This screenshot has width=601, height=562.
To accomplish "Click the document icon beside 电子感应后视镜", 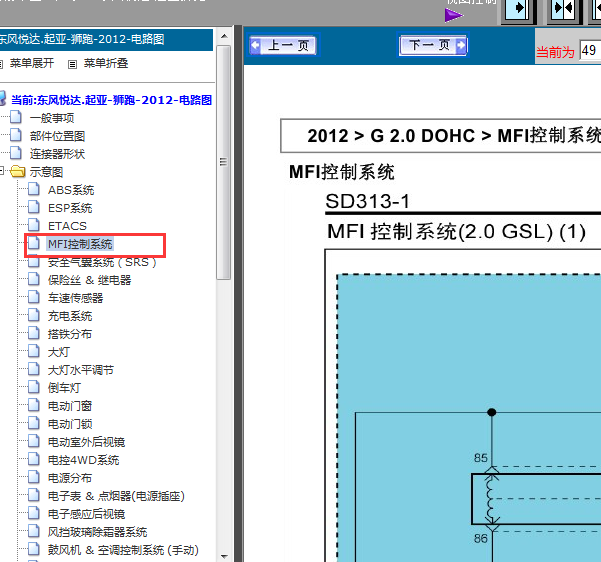I will [34, 513].
